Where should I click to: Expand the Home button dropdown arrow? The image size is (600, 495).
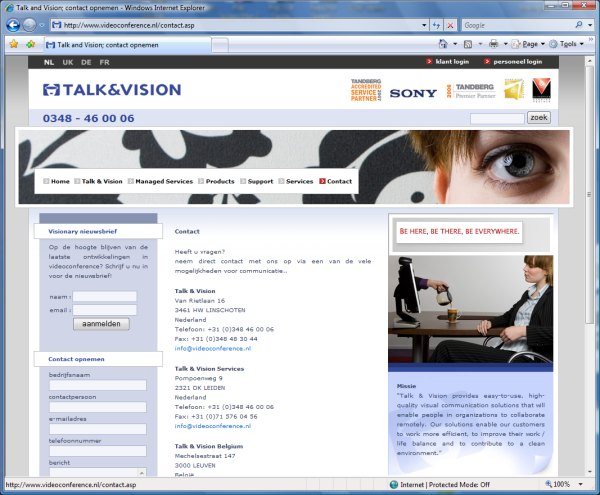coord(455,44)
